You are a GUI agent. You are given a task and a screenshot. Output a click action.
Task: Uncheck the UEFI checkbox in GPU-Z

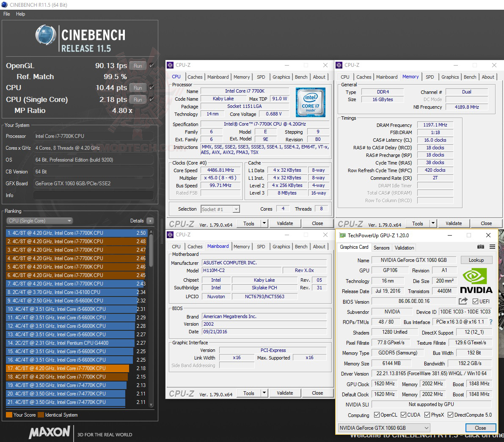475,301
